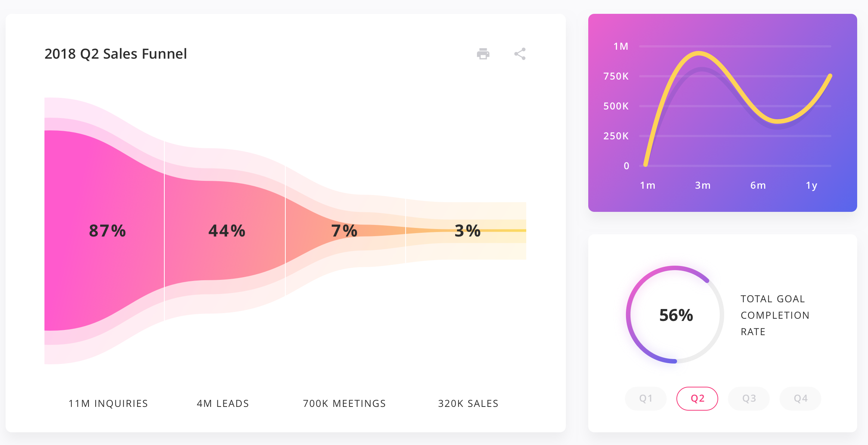Screen dimensions: 868x445
Task: Select the 44% leads funnel stage
Action: pos(226,231)
